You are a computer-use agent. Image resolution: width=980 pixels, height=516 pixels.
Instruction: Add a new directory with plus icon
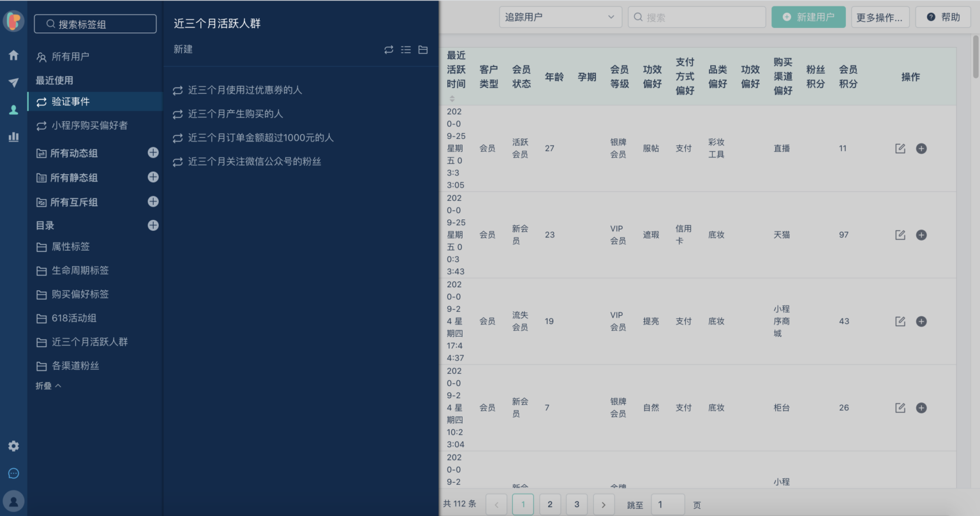153,225
